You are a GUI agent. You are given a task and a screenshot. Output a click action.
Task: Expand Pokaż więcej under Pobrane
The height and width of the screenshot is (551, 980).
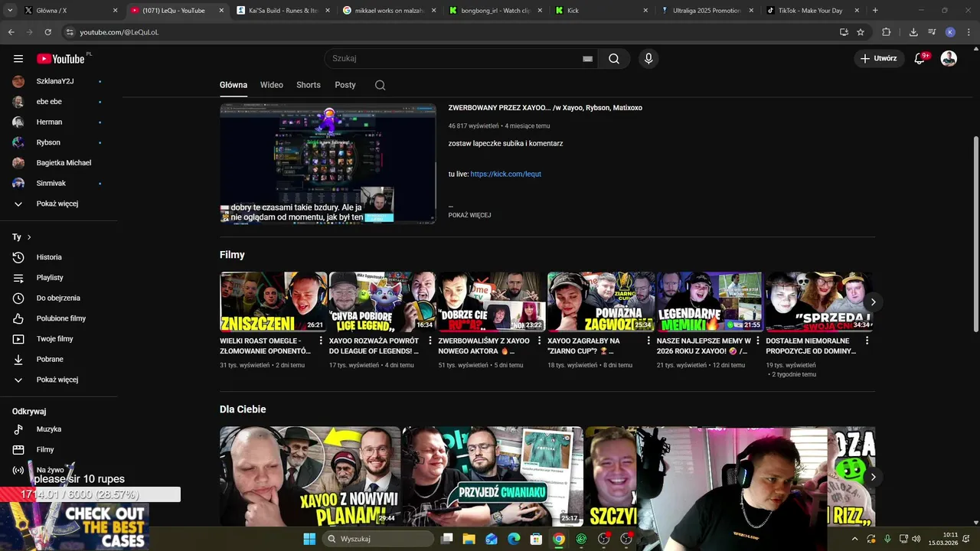[59, 380]
